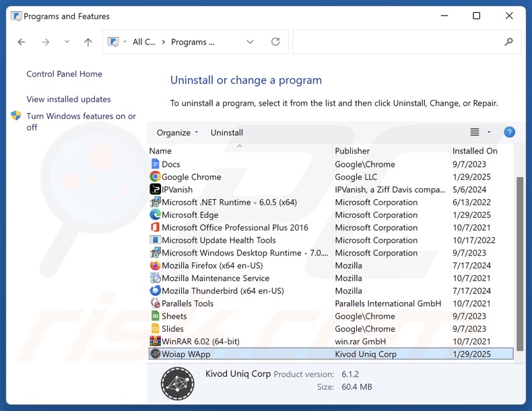Click the Microsoft Office Professional Plus icon
Image resolution: width=532 pixels, height=411 pixels.
click(155, 227)
